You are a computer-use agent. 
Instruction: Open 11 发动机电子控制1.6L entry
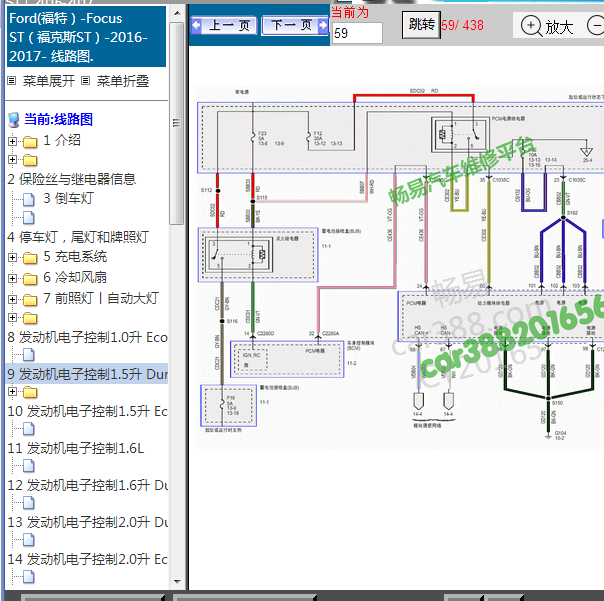[x=76, y=448]
